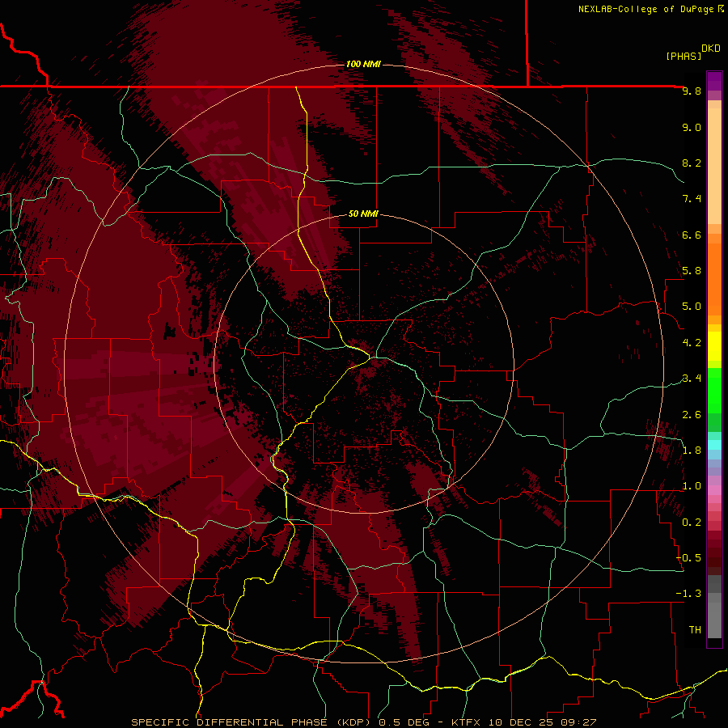
Task: Click the 9.0 value on the color scale
Action: pos(692,128)
